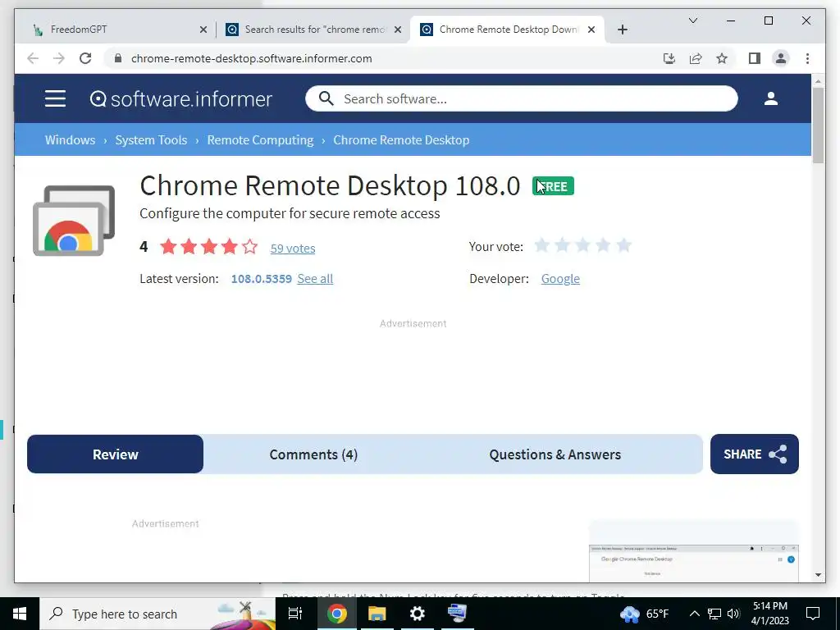
Task: Rate two stars in Your vote
Action: point(563,245)
